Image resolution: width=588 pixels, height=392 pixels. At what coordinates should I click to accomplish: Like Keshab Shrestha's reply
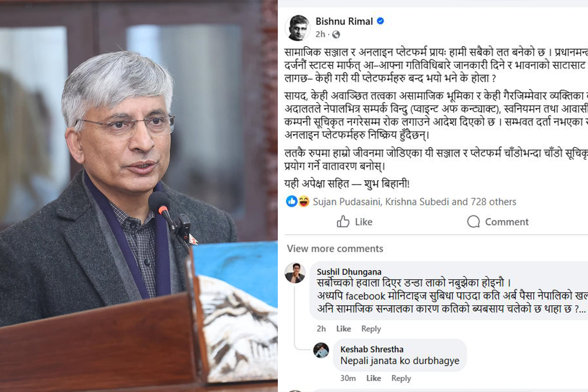(x=373, y=378)
